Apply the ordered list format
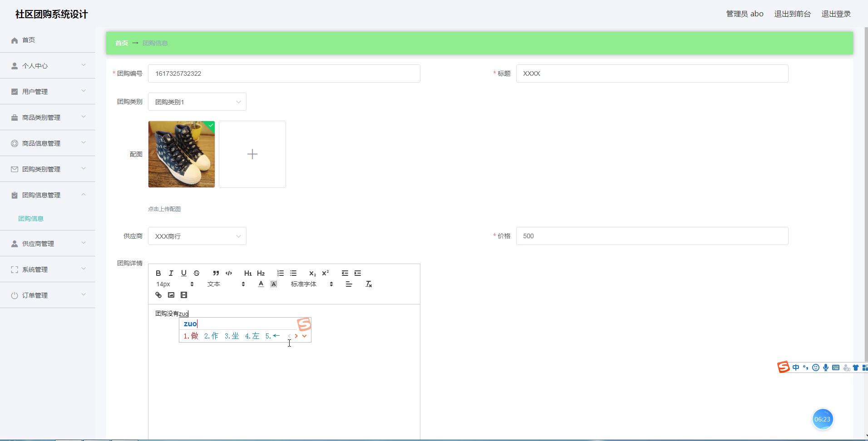Screen dimensions: 868x441 tap(281, 273)
